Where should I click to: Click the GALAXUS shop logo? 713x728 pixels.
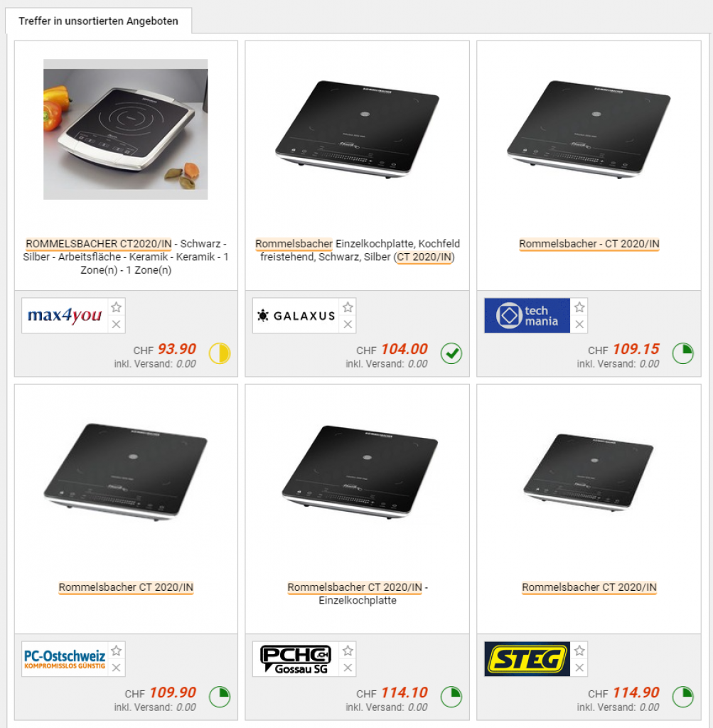[x=296, y=316]
